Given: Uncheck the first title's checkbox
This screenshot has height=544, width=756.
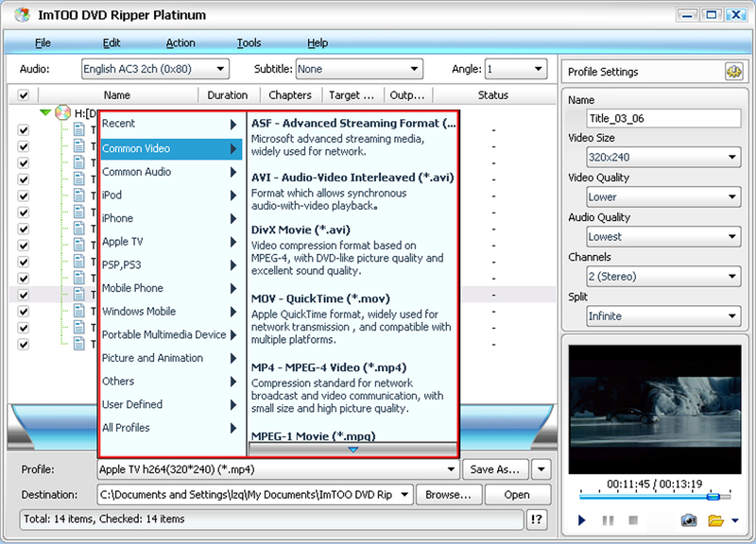Looking at the screenshot, I should (x=23, y=131).
